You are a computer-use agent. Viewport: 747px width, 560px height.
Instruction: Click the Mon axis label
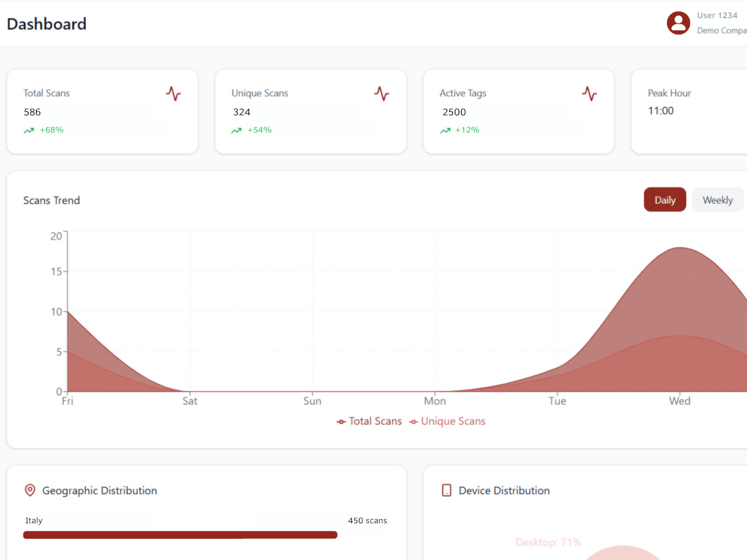pyautogui.click(x=435, y=401)
